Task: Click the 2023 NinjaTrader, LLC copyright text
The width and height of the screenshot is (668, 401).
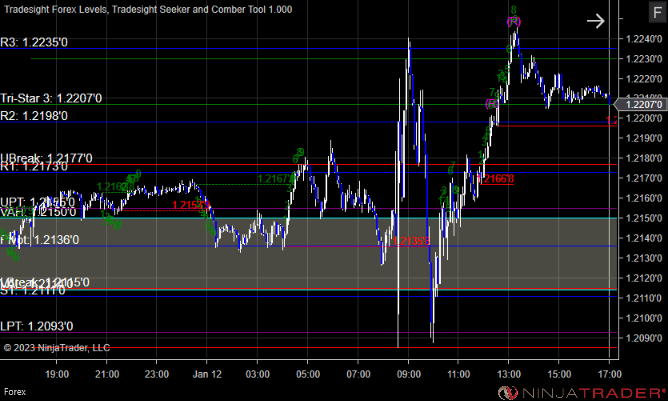Action: [57, 348]
